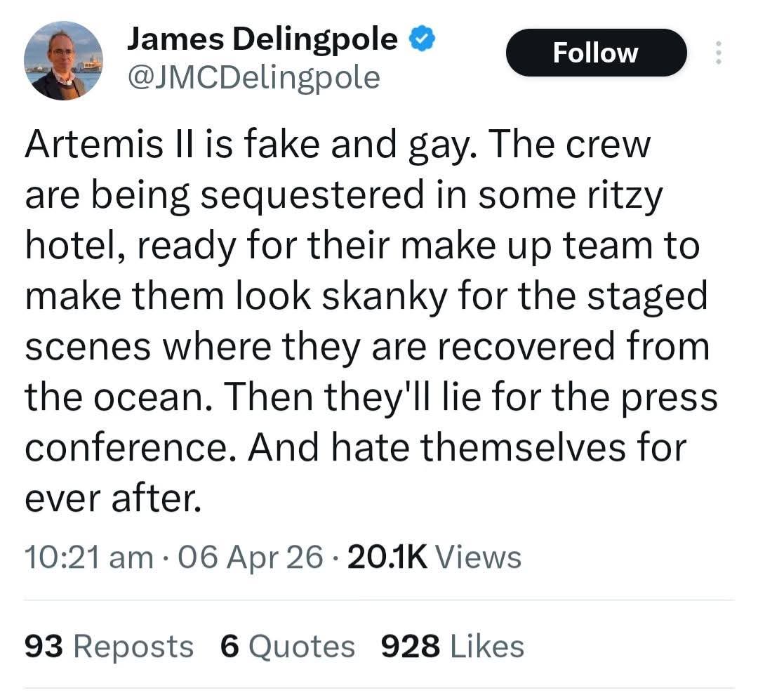758x700 pixels.
Task: Click the word "conference." in the tweet
Action: pos(131,447)
